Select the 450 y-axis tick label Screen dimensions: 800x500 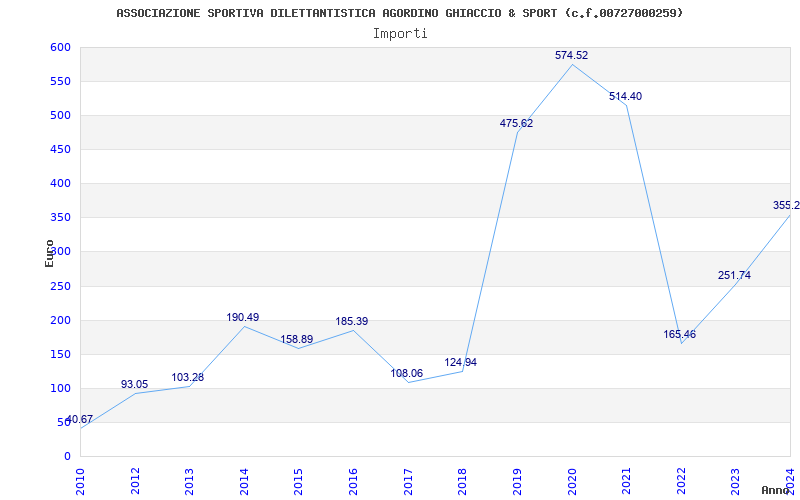coord(60,149)
